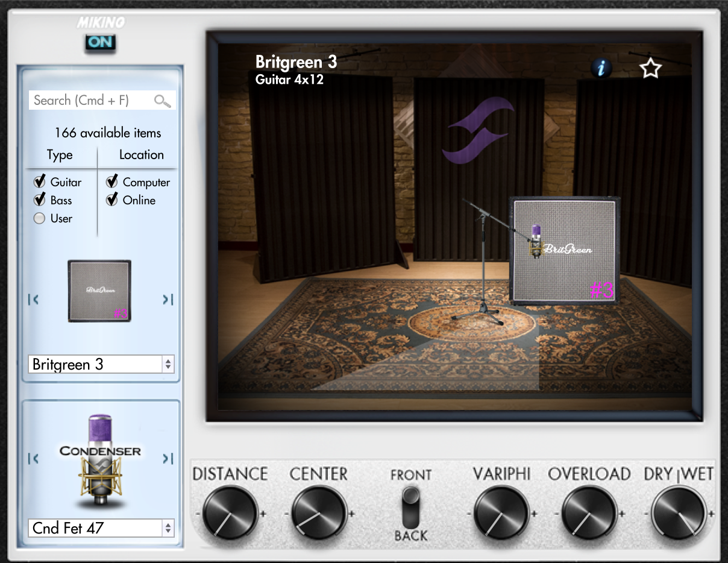Mark Britgreen 3 as favorite with star

[x=650, y=69]
